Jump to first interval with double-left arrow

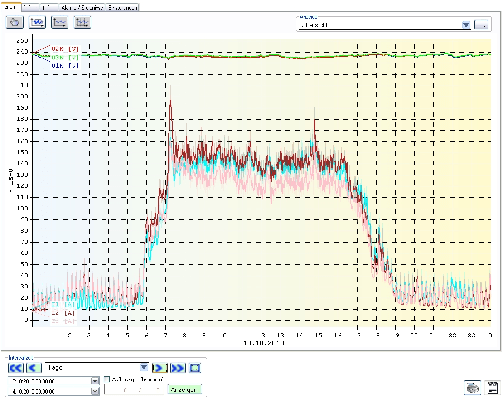click(16, 368)
